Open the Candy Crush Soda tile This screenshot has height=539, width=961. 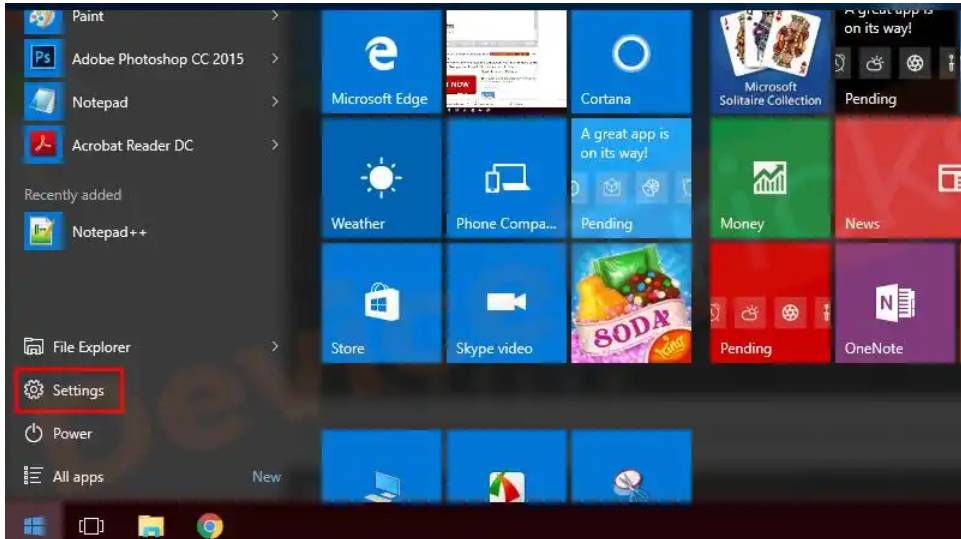(x=631, y=303)
